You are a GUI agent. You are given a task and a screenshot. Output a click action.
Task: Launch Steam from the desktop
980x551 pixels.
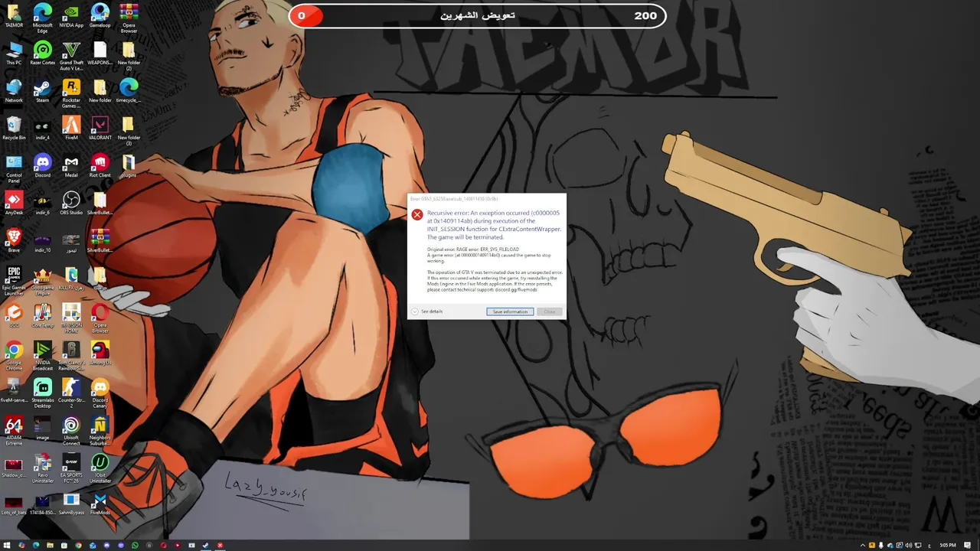click(43, 90)
